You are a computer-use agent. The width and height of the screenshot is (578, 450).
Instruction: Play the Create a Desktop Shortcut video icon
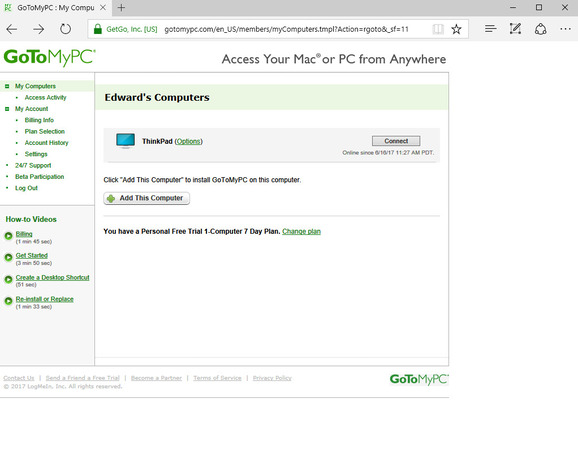8,279
